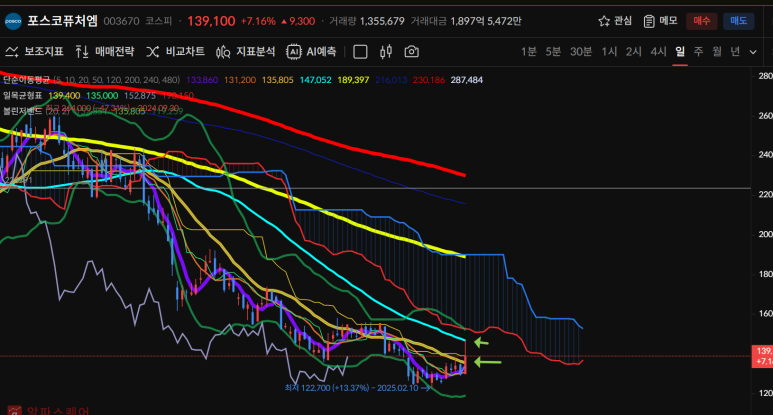Change chart type with candlestick icon

pyautogui.click(x=386, y=51)
